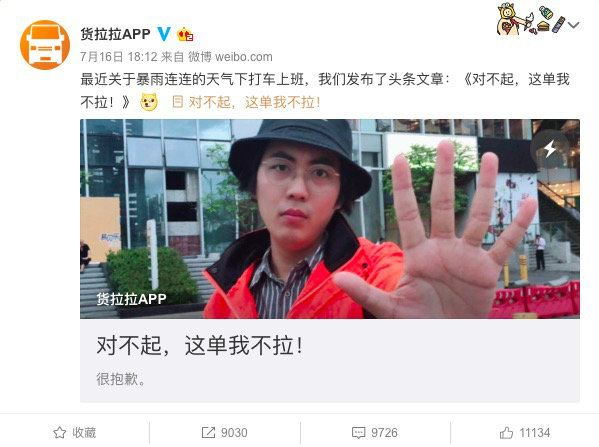Open the 货拉拉APP account name link
The image size is (599, 447).
[115, 34]
